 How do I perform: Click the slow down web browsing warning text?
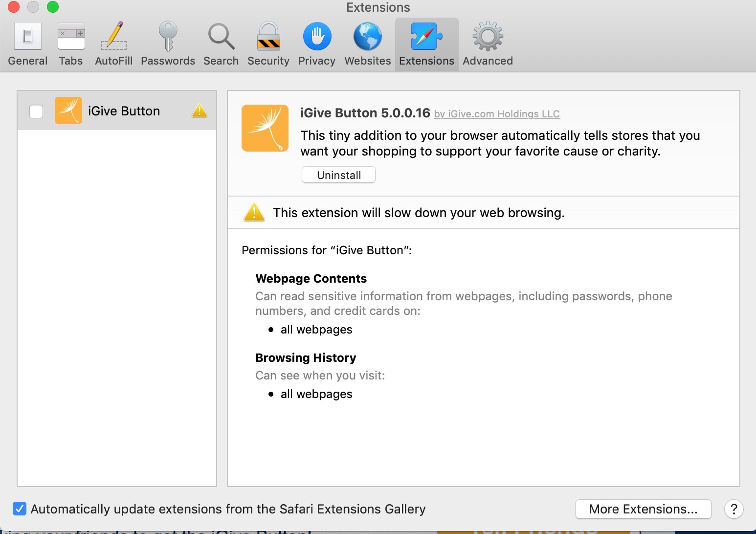click(x=419, y=213)
